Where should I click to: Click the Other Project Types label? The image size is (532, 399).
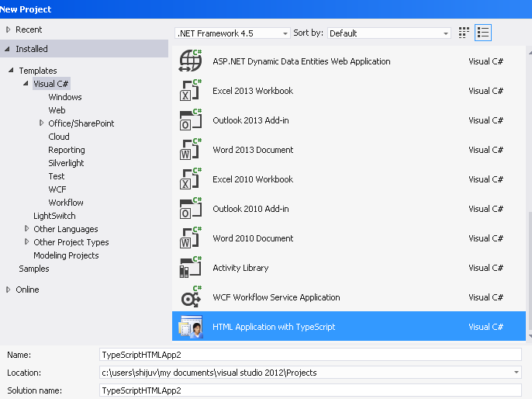click(71, 242)
